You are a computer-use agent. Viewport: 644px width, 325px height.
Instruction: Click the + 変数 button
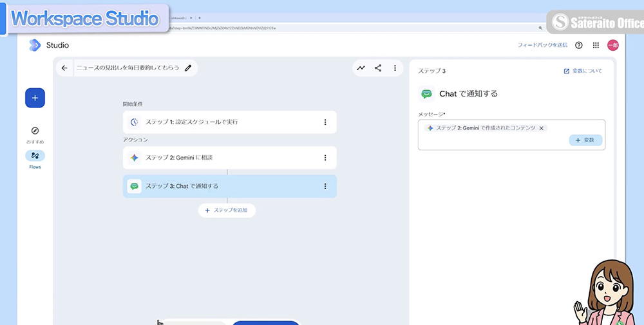585,140
